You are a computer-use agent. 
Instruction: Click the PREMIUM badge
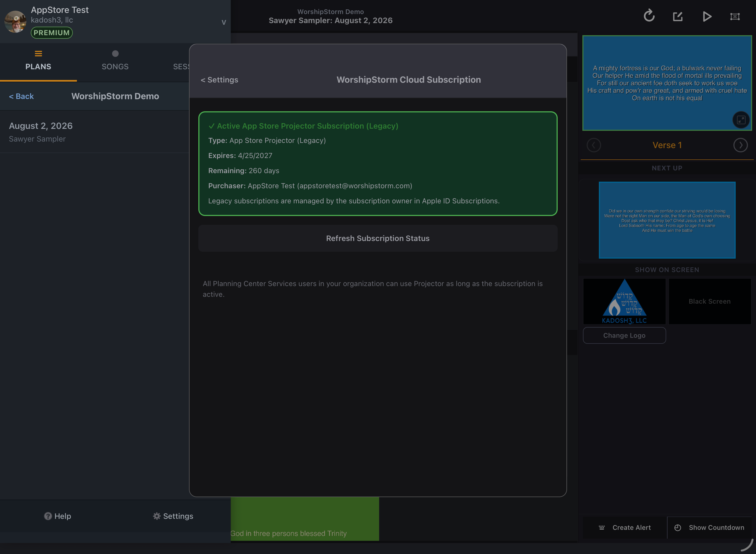pyautogui.click(x=52, y=32)
